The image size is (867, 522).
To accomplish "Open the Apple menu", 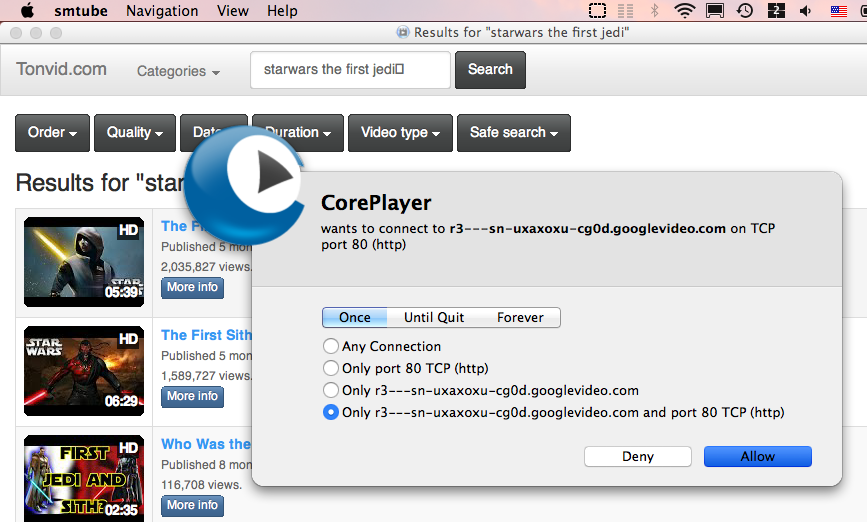I will click(27, 11).
